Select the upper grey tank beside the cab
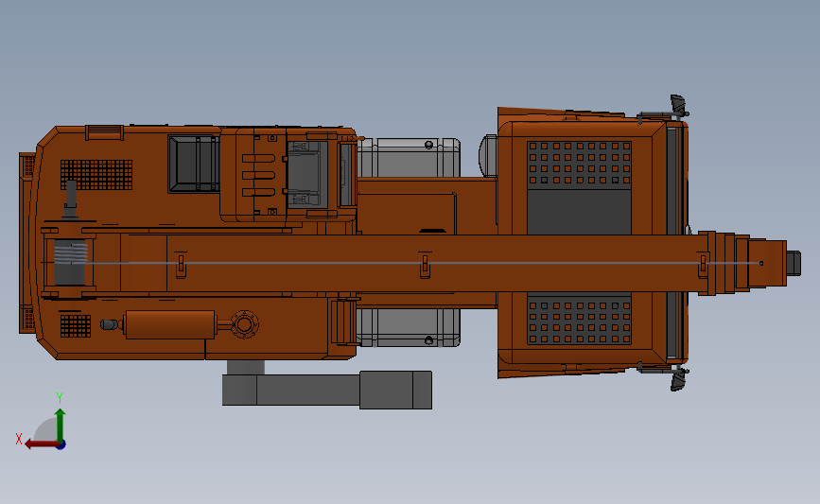Screen dimensions: 820x504 409,158
